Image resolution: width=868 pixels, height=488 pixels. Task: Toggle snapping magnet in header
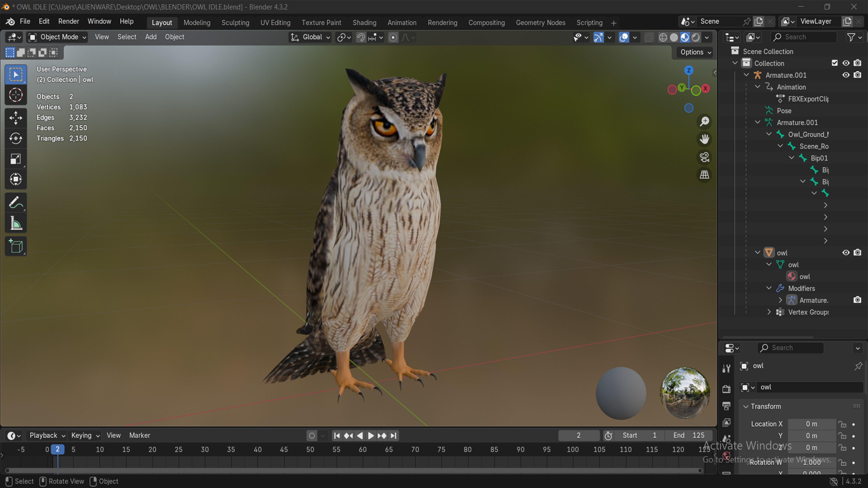pyautogui.click(x=361, y=37)
